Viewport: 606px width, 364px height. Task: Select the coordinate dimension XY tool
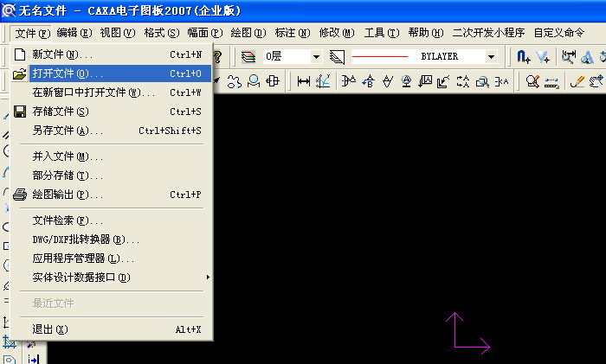[x=323, y=81]
